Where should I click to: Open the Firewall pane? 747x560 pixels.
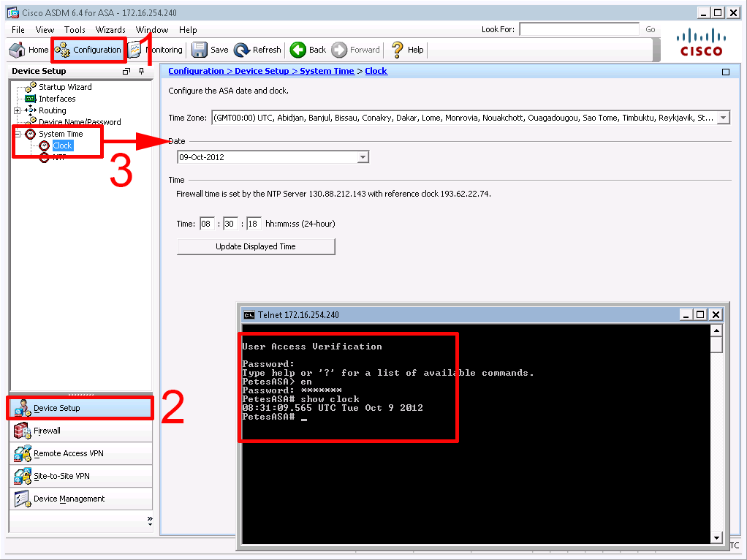click(80, 431)
